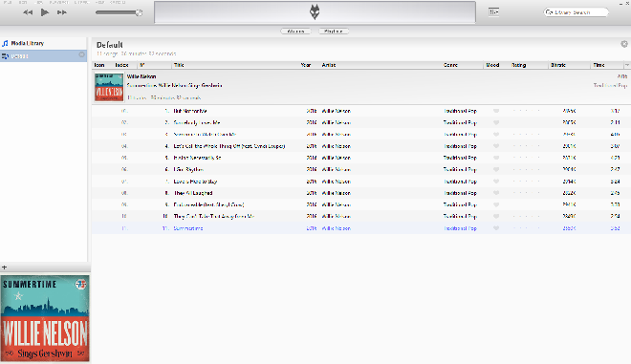Sort by the Rating column header
The height and width of the screenshot is (364, 631).
[x=519, y=65]
